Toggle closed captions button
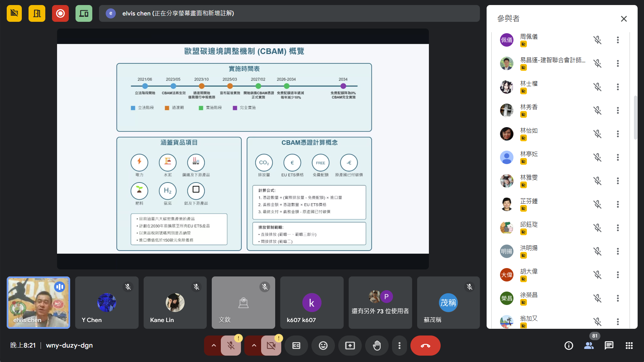This screenshot has height=362, width=644. (x=296, y=346)
